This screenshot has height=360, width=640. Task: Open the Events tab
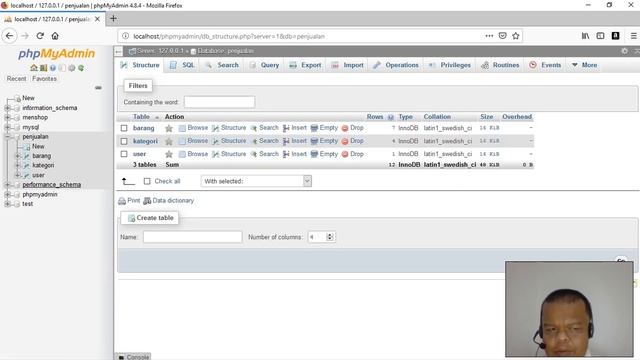click(x=545, y=65)
